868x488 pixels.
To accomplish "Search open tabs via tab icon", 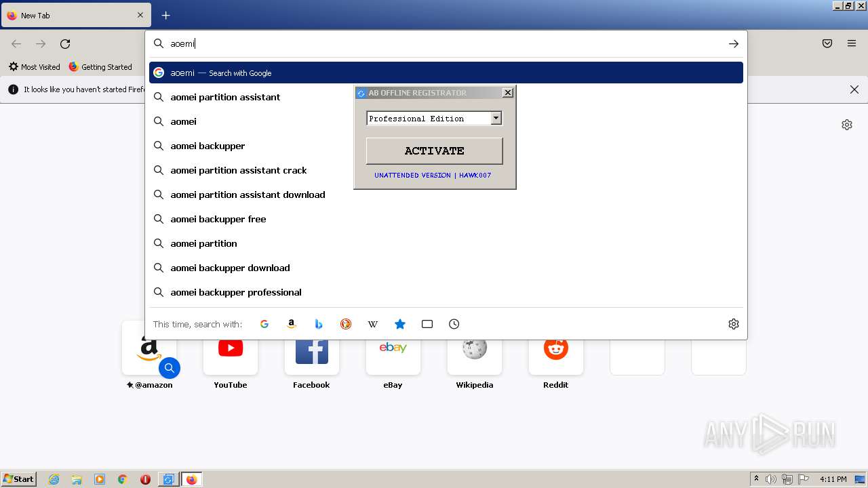I will coord(427,324).
